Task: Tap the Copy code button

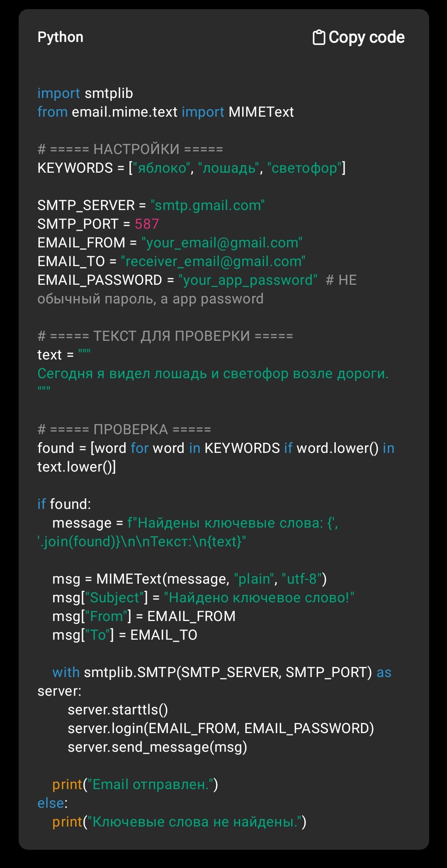Action: [358, 37]
